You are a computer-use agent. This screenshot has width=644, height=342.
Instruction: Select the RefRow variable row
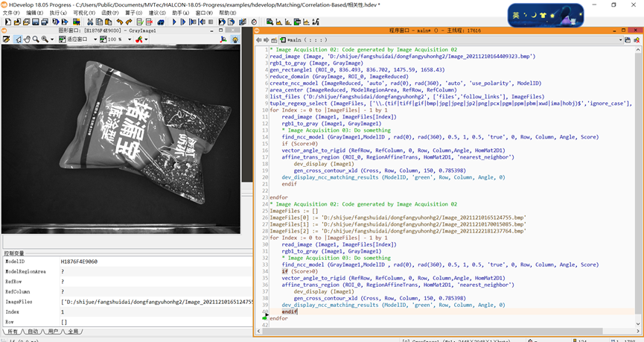coord(127,282)
